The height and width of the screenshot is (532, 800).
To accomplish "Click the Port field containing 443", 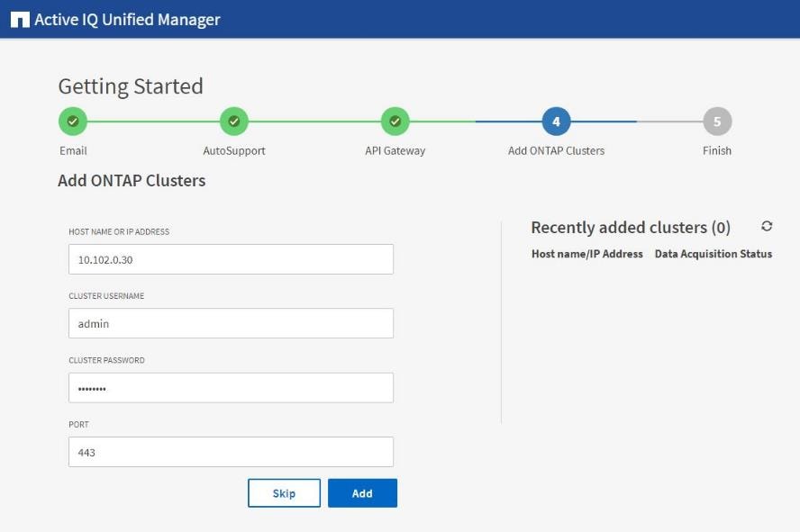I will [231, 452].
